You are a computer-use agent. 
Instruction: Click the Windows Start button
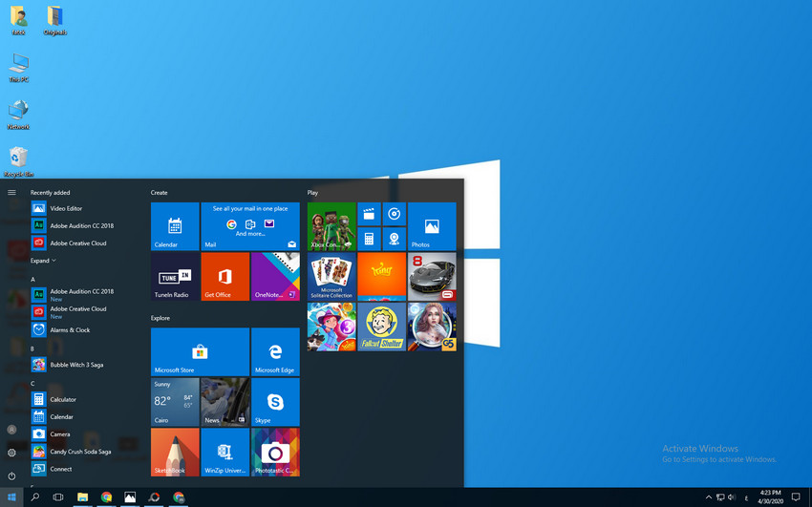coord(11,497)
